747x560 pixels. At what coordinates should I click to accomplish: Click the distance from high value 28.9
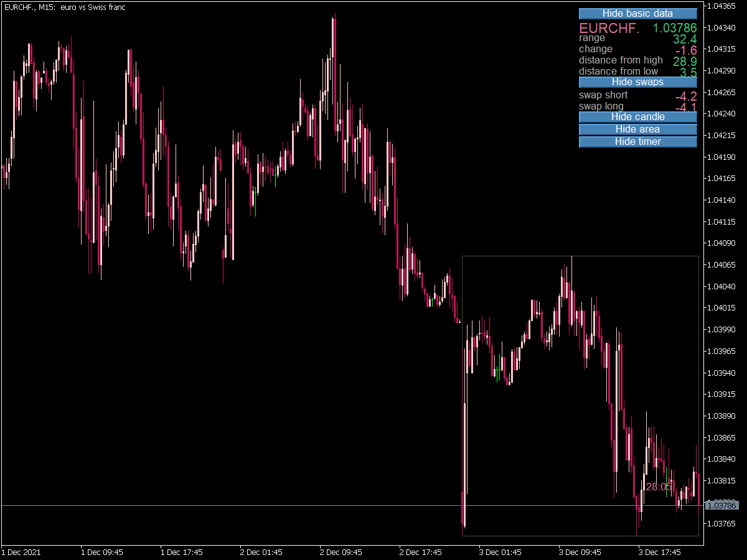pyautogui.click(x=685, y=62)
